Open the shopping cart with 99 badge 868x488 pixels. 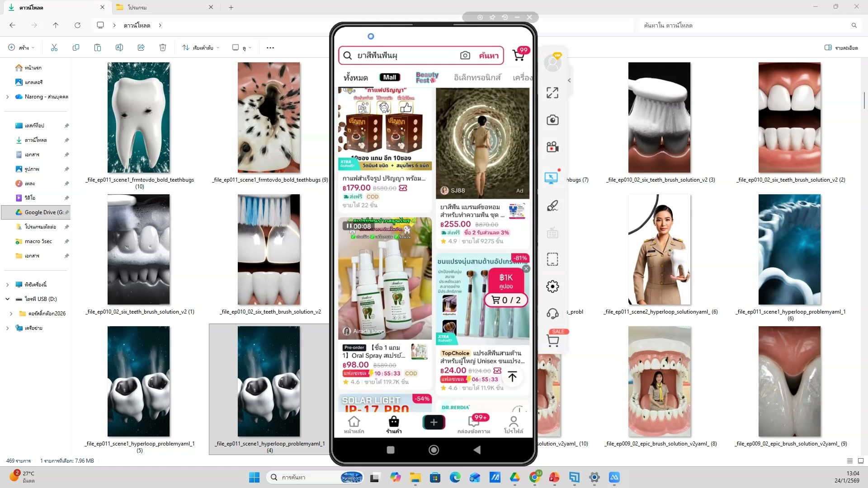pos(519,55)
